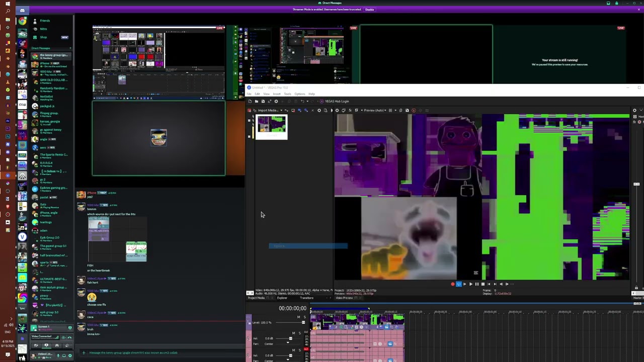Create a new Direct Message with plus icon
Image resolution: width=644 pixels, height=362 pixels.
69,48
